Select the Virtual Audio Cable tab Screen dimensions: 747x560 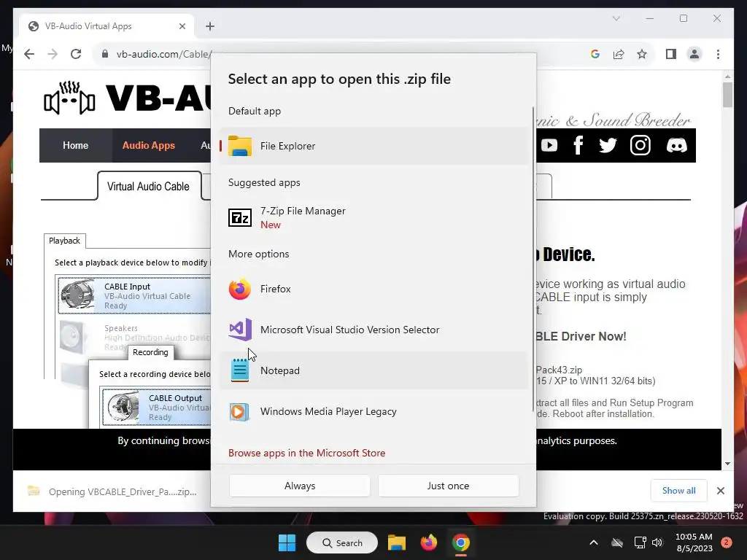(148, 186)
